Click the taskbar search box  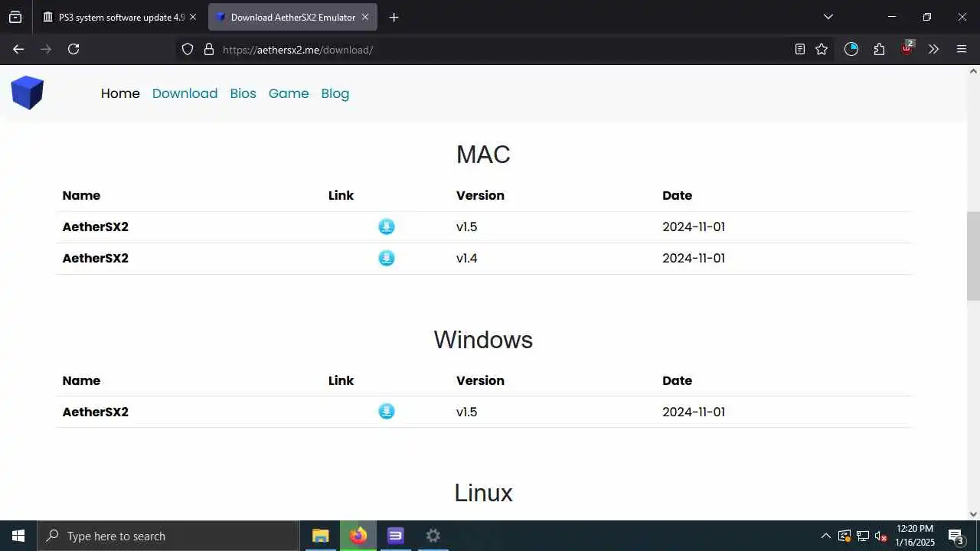click(168, 536)
